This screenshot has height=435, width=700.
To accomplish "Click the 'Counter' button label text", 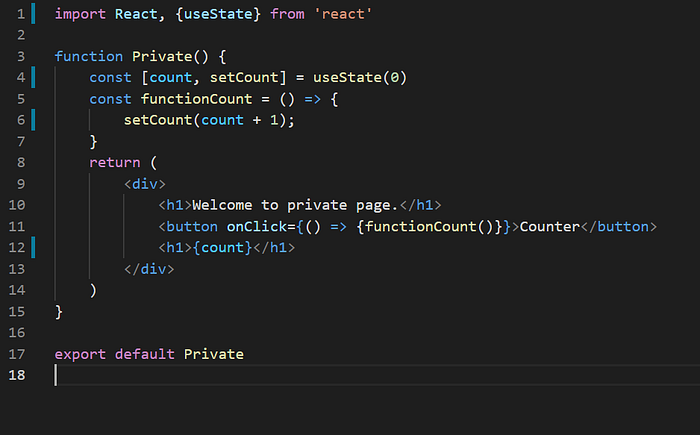I will coord(550,226).
